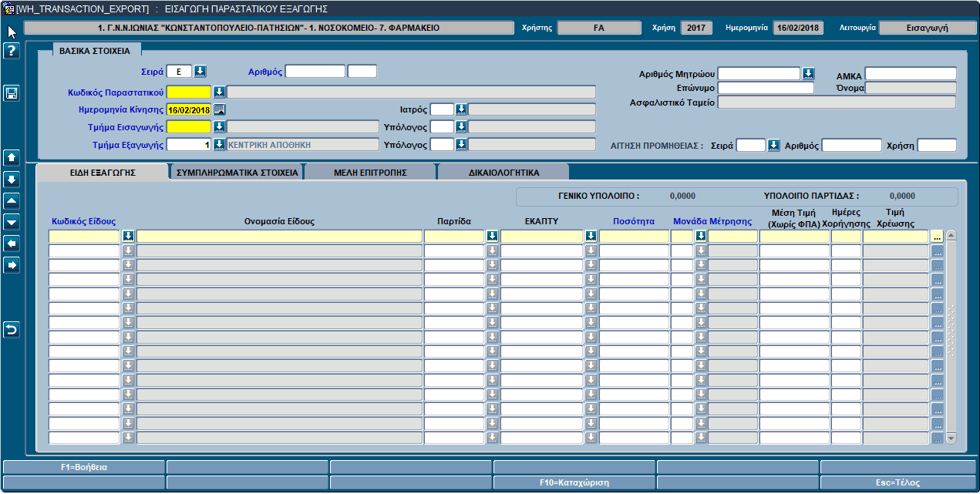Open Κωδικός Παραστατικού lookup list
980x494 pixels.
pos(219,92)
